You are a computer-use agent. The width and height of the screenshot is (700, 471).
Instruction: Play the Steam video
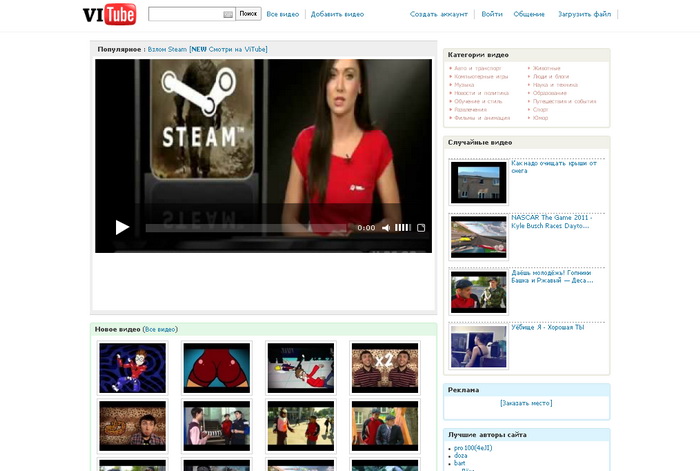pos(122,228)
